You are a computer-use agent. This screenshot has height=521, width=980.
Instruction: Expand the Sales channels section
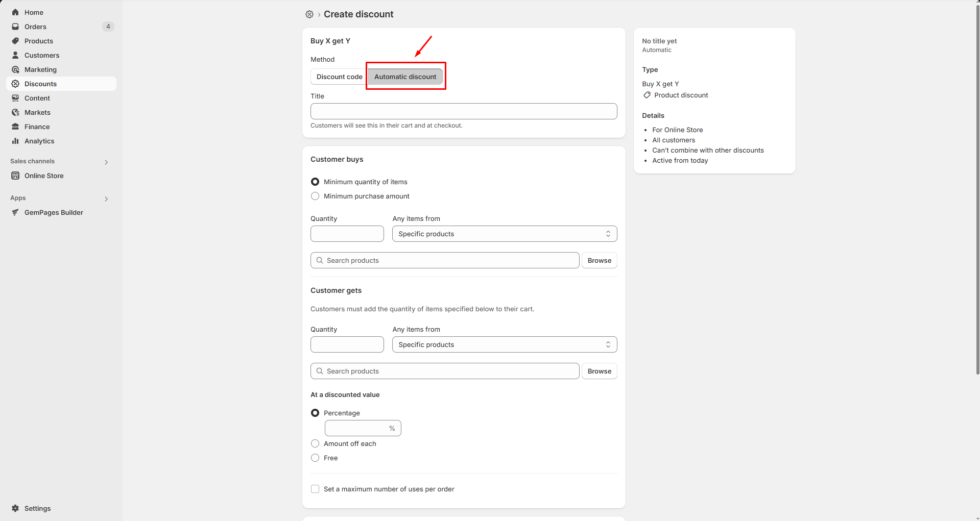pos(106,162)
